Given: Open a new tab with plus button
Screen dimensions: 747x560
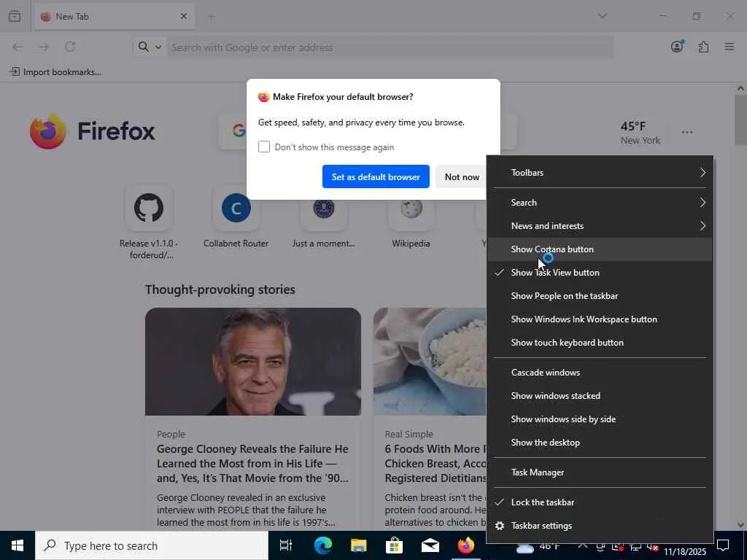Looking at the screenshot, I should click(212, 17).
